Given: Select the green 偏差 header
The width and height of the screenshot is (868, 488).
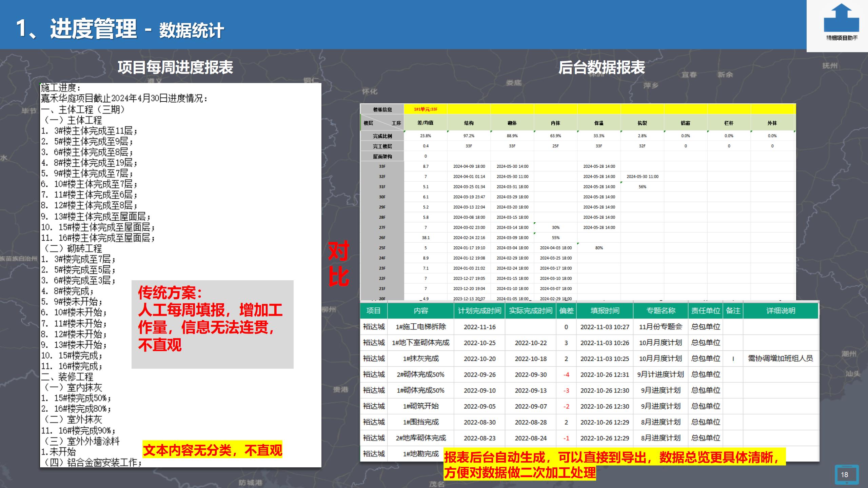Looking at the screenshot, I should pos(566,311).
